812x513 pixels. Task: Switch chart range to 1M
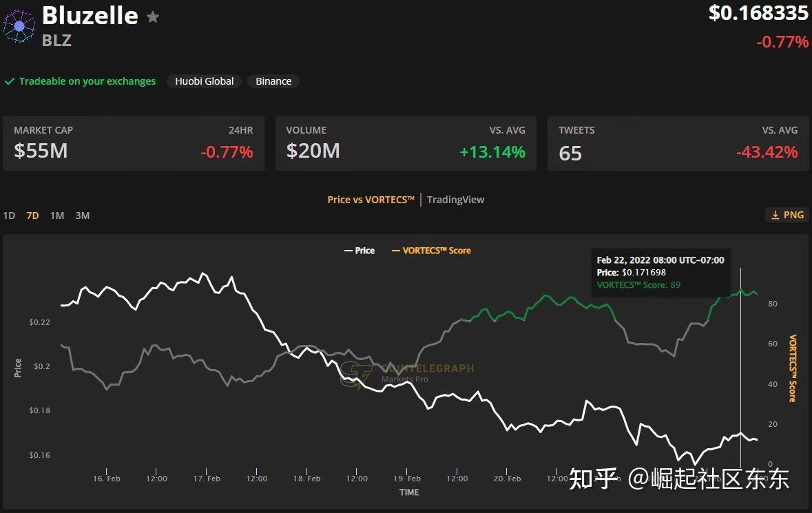[57, 216]
